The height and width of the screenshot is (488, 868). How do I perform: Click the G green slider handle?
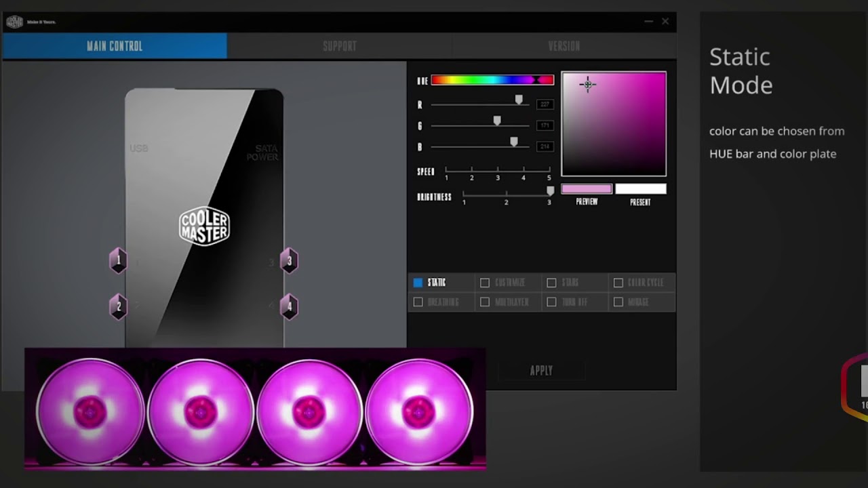497,121
